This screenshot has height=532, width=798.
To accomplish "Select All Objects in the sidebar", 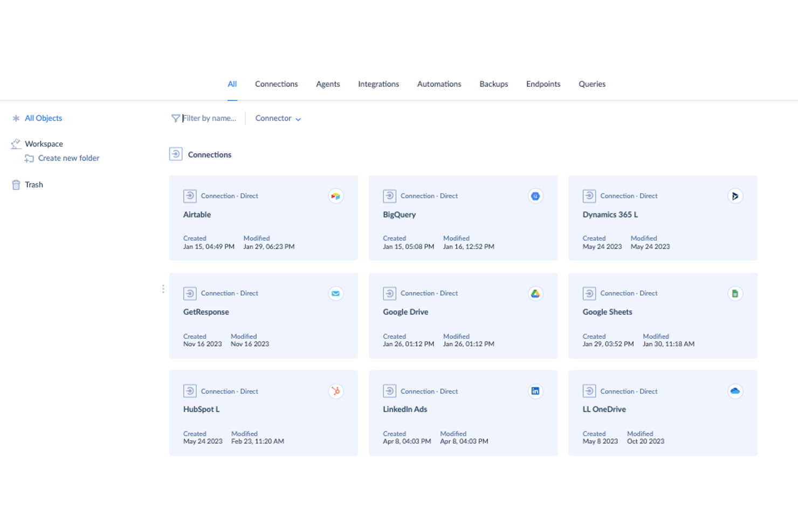I will [43, 118].
